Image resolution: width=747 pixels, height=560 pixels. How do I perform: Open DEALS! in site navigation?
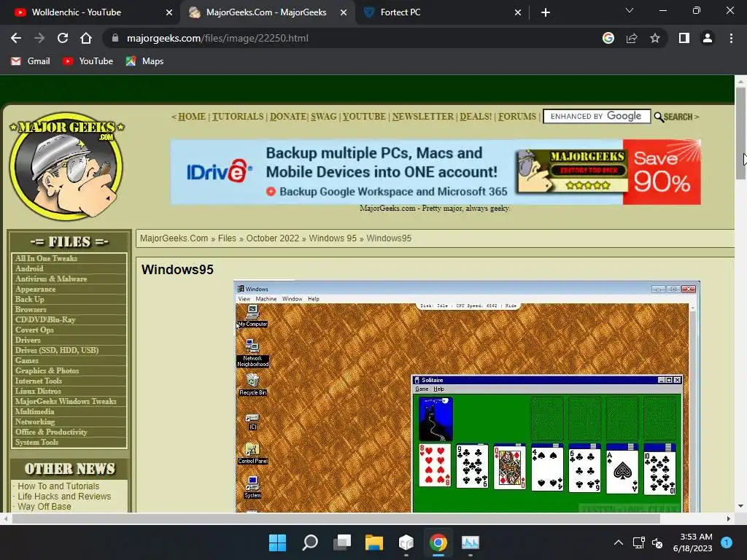476,117
